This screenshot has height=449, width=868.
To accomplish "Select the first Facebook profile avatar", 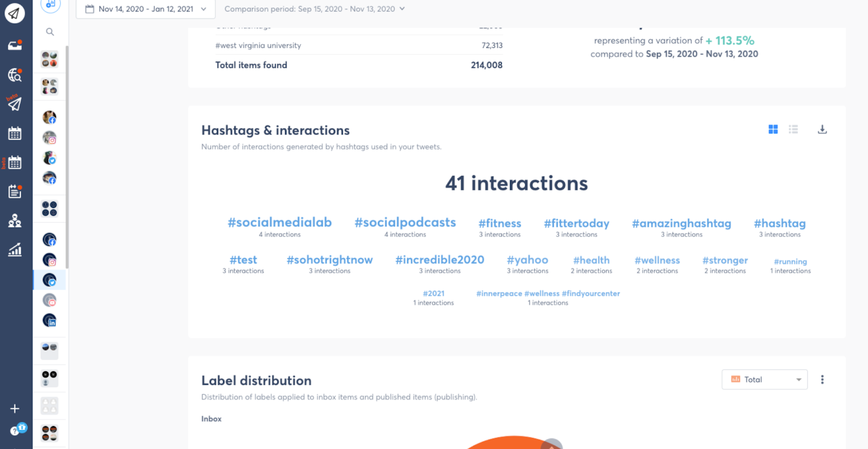I will pyautogui.click(x=49, y=117).
